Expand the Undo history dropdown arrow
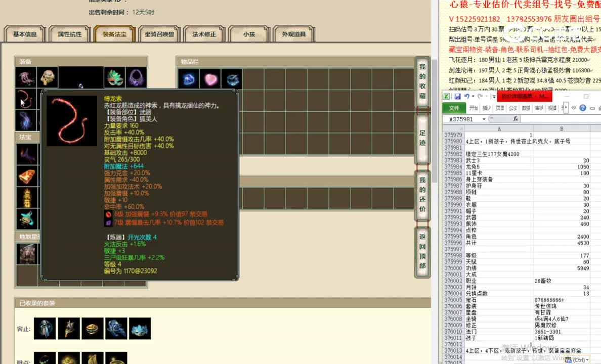 coord(473,96)
